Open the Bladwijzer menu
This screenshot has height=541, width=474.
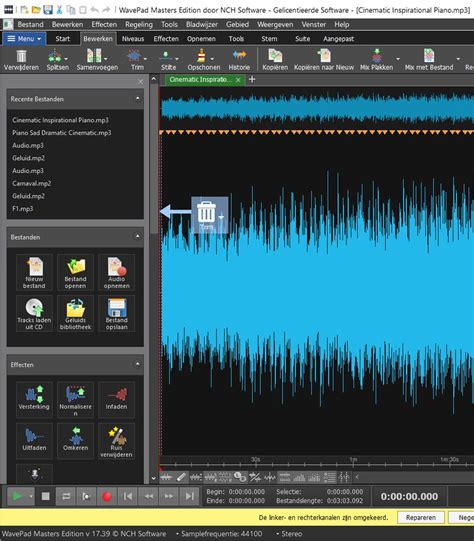[201, 24]
